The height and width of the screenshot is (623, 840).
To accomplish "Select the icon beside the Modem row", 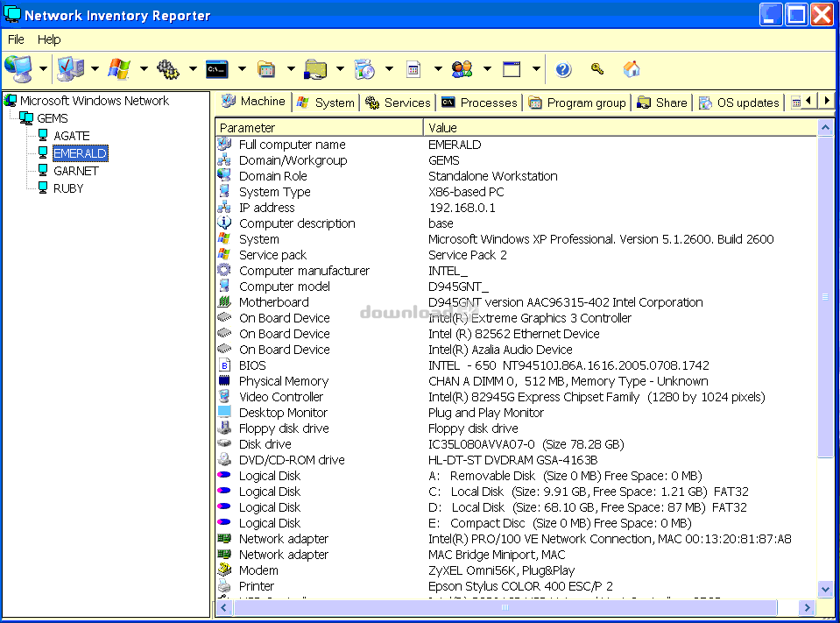I will pos(224,570).
